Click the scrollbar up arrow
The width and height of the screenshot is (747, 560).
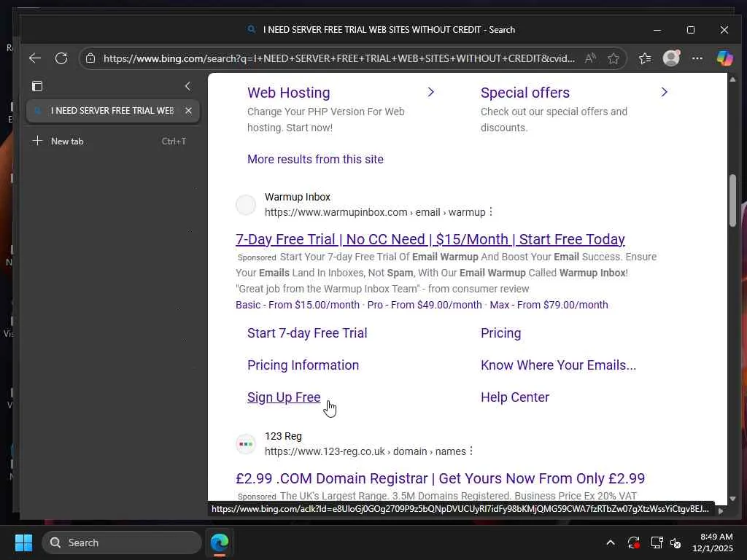[732, 79]
